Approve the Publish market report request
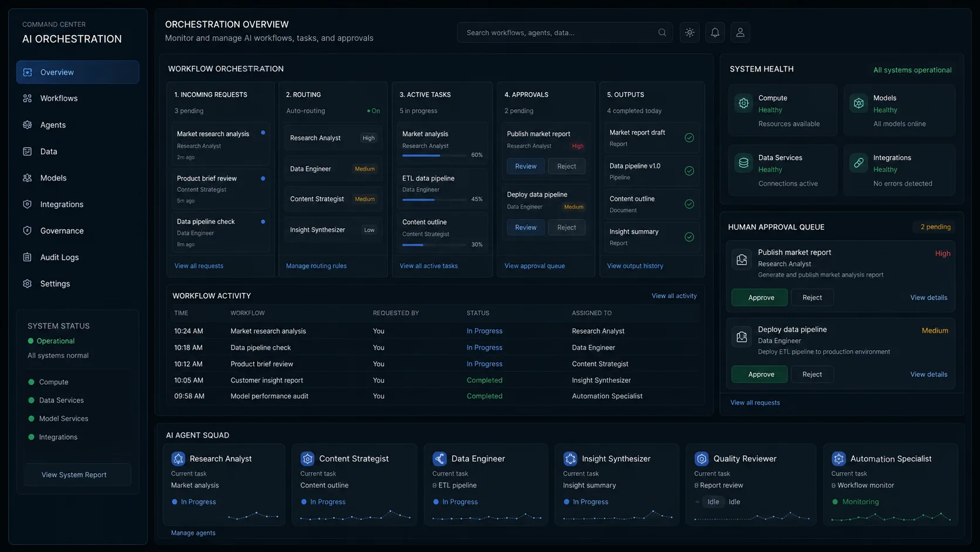This screenshot has height=552, width=980. coord(760,297)
